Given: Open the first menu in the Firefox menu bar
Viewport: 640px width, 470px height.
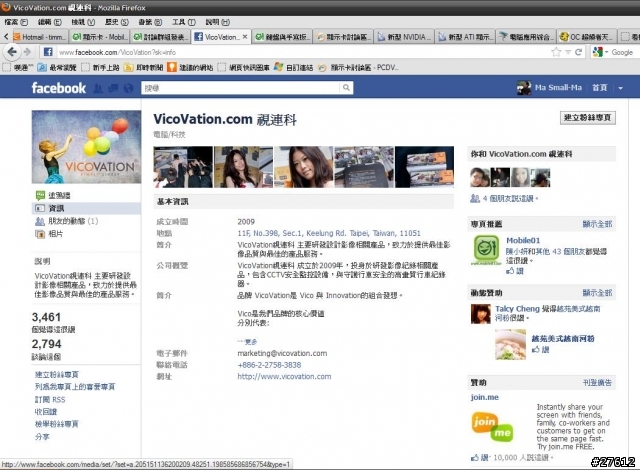Looking at the screenshot, I should (16, 22).
